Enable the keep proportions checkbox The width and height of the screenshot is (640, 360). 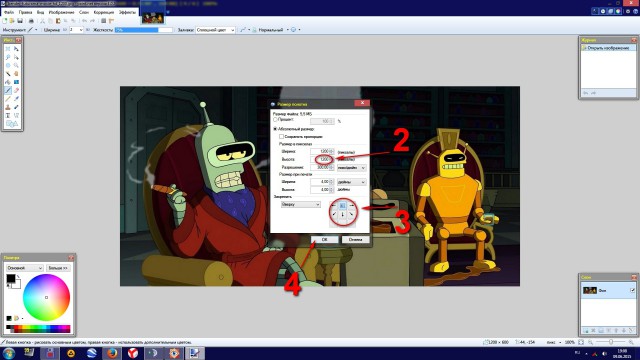pyautogui.click(x=281, y=137)
